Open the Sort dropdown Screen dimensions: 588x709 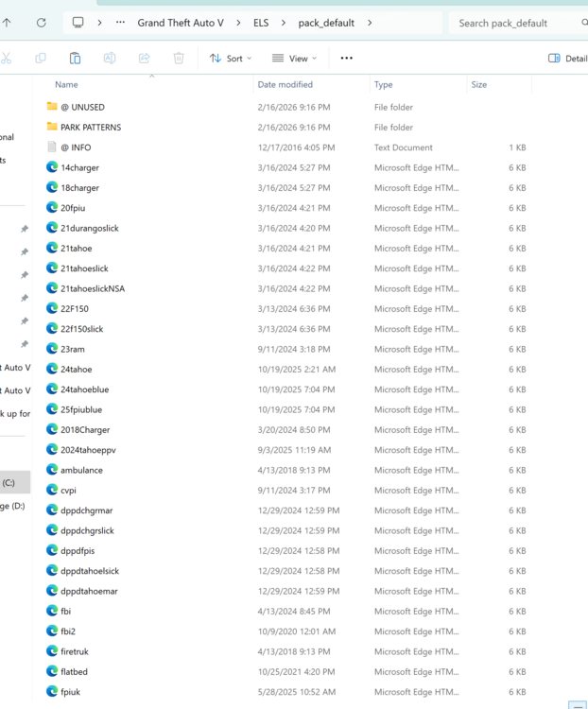[x=231, y=59]
